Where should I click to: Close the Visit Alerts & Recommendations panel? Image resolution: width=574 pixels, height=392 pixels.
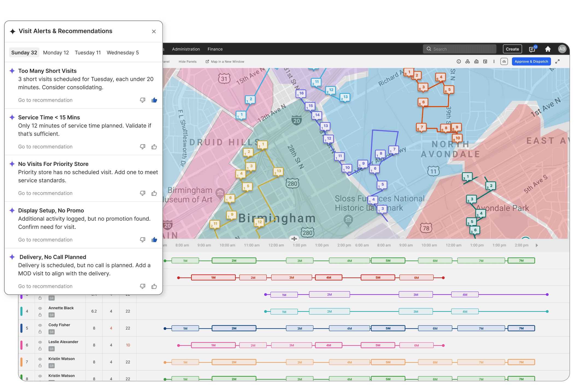154,31
